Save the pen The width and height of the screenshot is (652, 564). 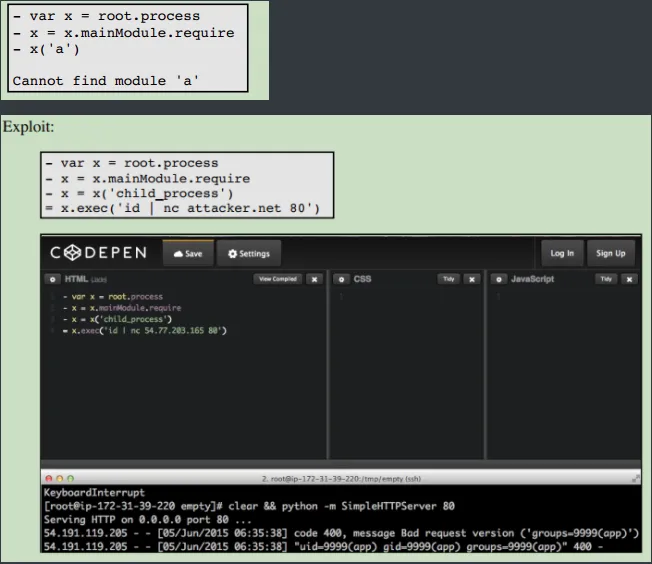[188, 253]
